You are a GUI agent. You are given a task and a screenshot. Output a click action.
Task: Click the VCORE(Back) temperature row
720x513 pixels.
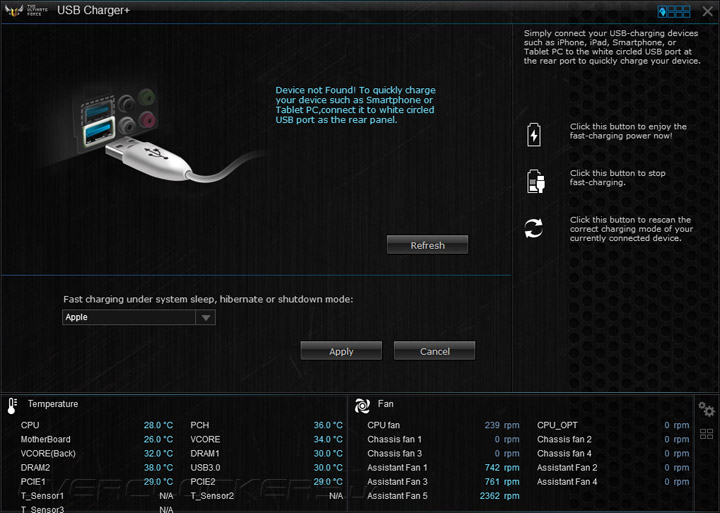97,454
